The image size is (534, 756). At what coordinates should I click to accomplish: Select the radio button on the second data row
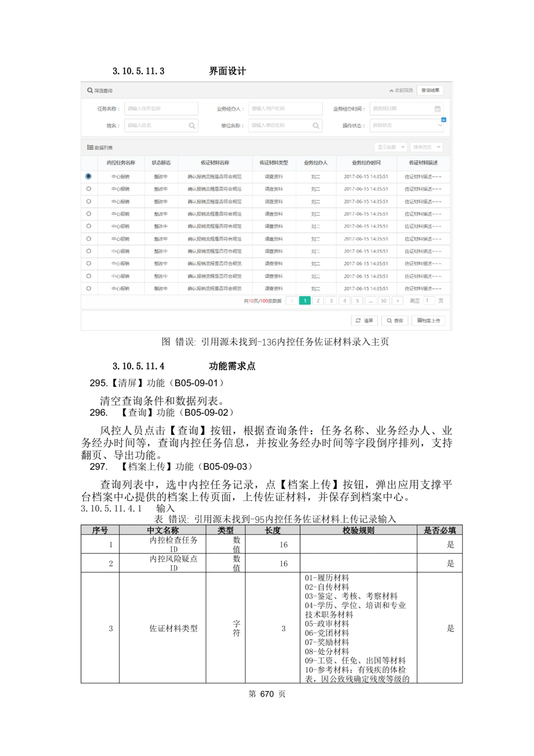(88, 189)
